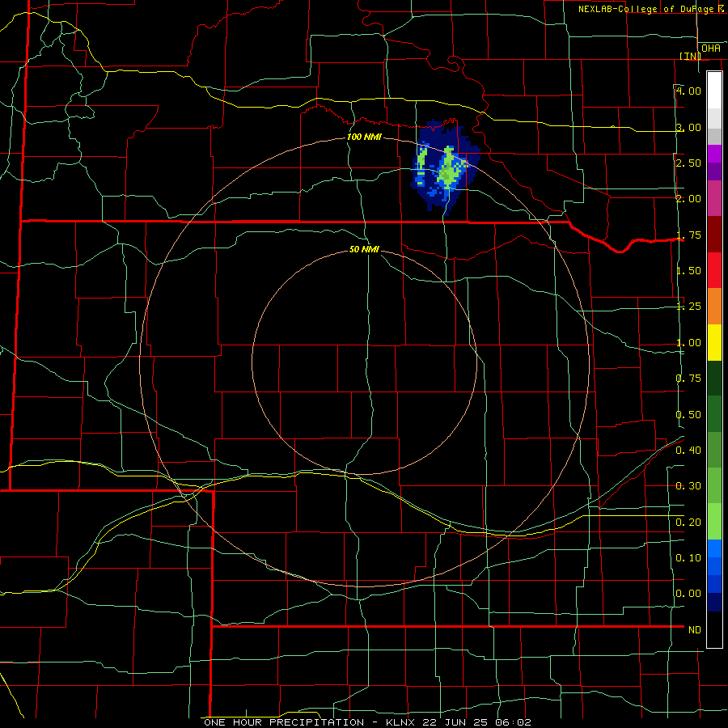Pick the yellow legend swatch
Viewport: 728px width, 728px height.
pyautogui.click(x=714, y=342)
